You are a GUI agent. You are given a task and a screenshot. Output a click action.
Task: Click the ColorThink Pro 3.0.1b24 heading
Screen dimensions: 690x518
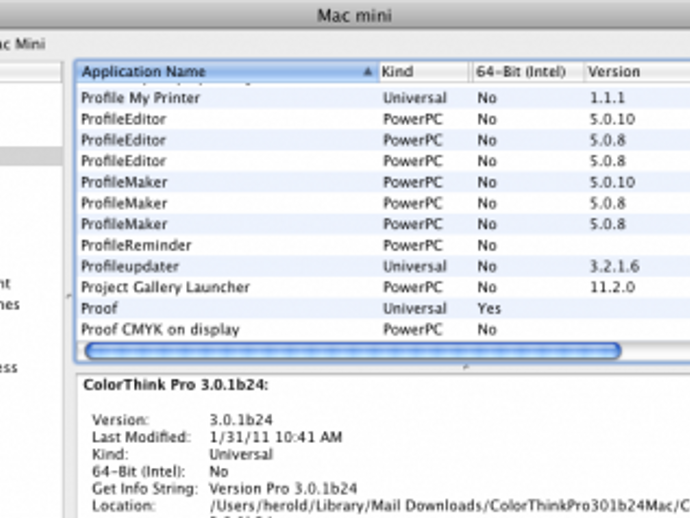click(x=176, y=385)
